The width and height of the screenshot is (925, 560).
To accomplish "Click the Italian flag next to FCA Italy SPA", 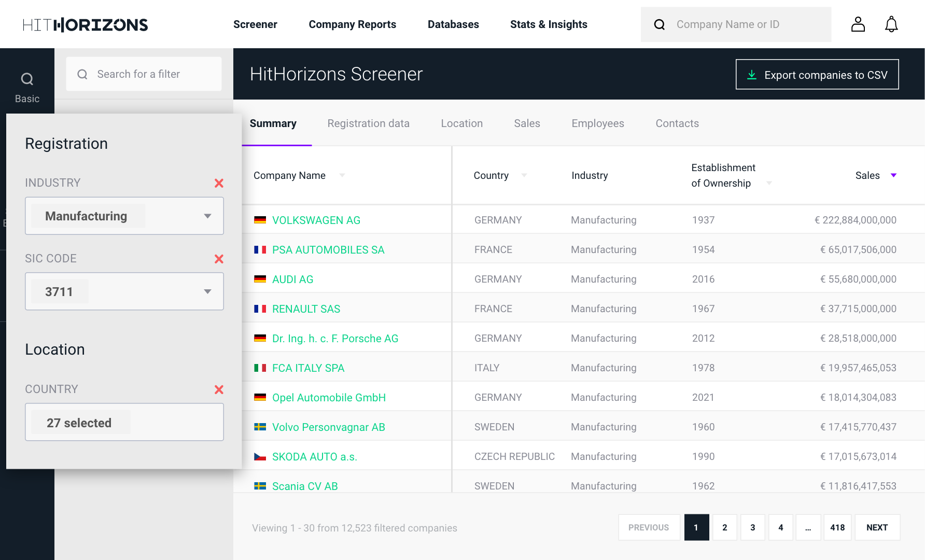I will point(260,368).
